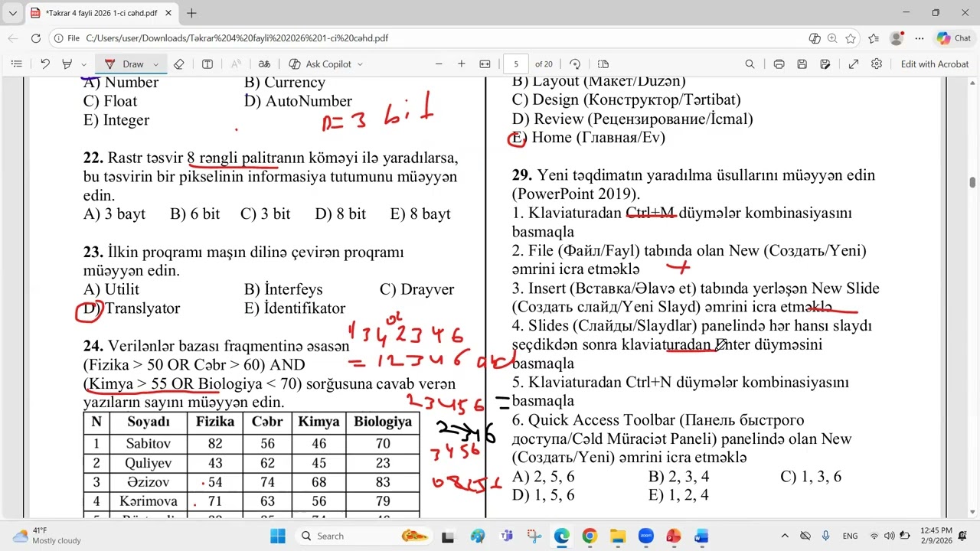Screen dimensions: 980x551
Task: Click the table cell "Quliyev"
Action: 149,463
